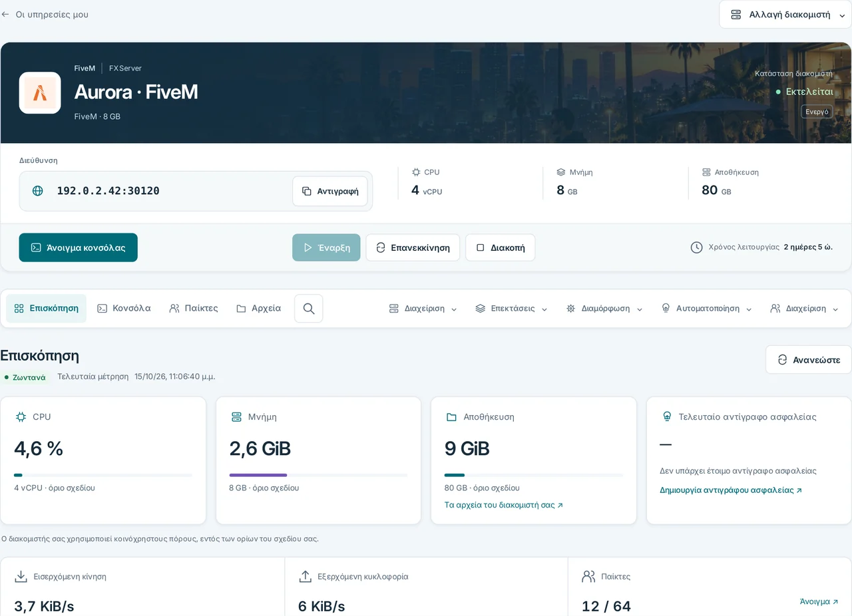Click the memory icon in the 2,6 GiB card

(236, 416)
